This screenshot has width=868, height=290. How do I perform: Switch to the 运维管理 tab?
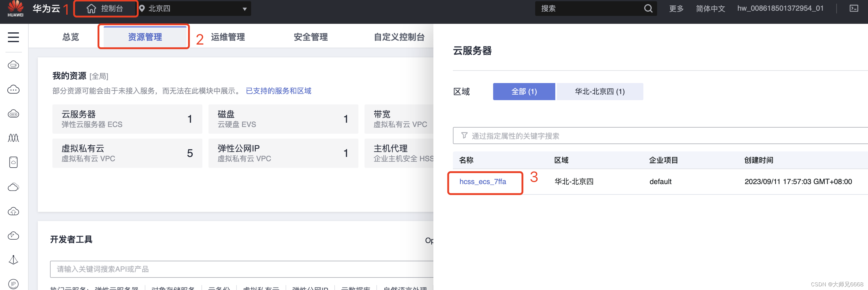(x=228, y=37)
